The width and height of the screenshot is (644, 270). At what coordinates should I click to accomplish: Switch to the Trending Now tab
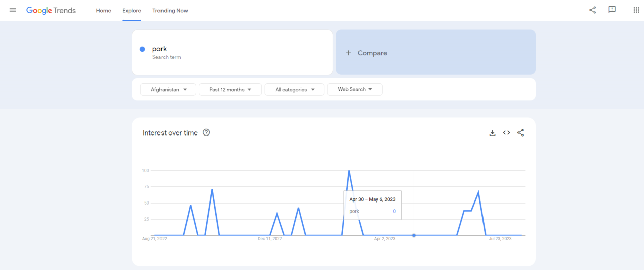coord(170,11)
